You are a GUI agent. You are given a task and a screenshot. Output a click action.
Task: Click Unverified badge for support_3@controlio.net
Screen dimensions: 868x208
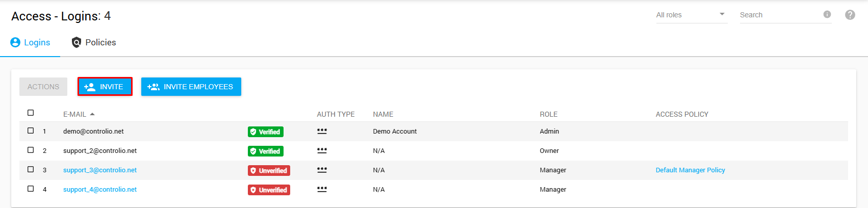(269, 170)
